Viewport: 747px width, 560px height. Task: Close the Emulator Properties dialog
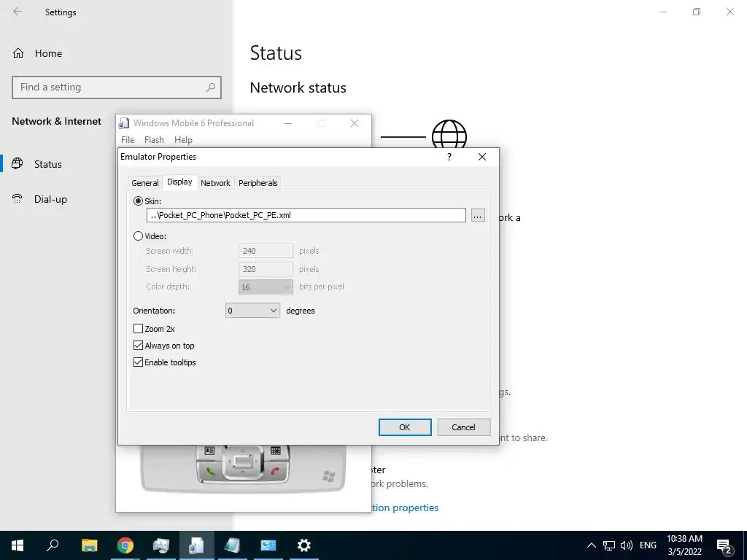[482, 157]
